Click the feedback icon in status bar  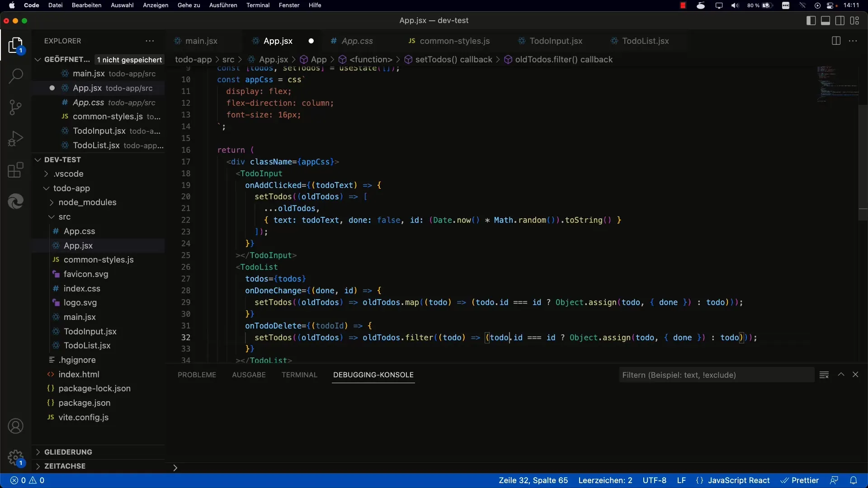[x=834, y=480]
